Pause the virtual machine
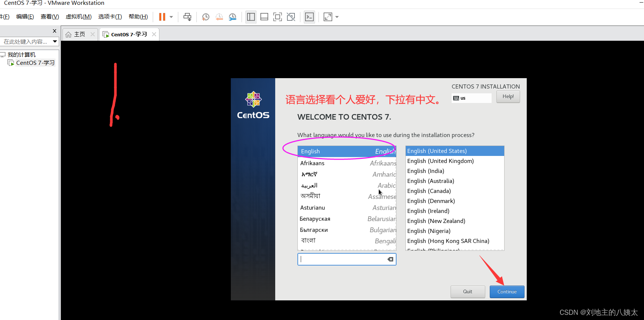The width and height of the screenshot is (644, 320). pos(162,17)
